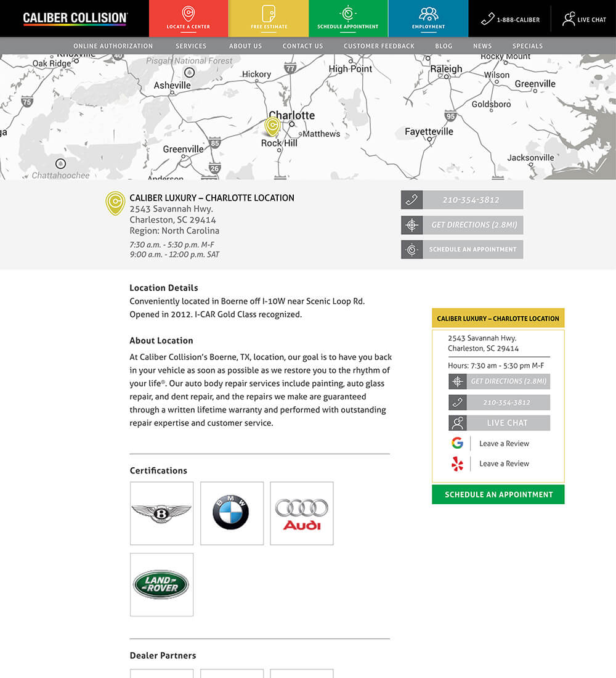Go to Online Authorization menu

click(113, 46)
